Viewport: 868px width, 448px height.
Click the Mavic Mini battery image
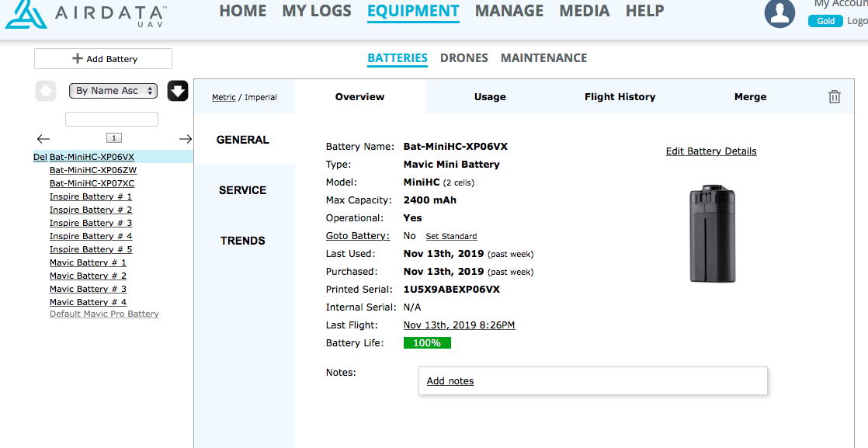pos(711,233)
